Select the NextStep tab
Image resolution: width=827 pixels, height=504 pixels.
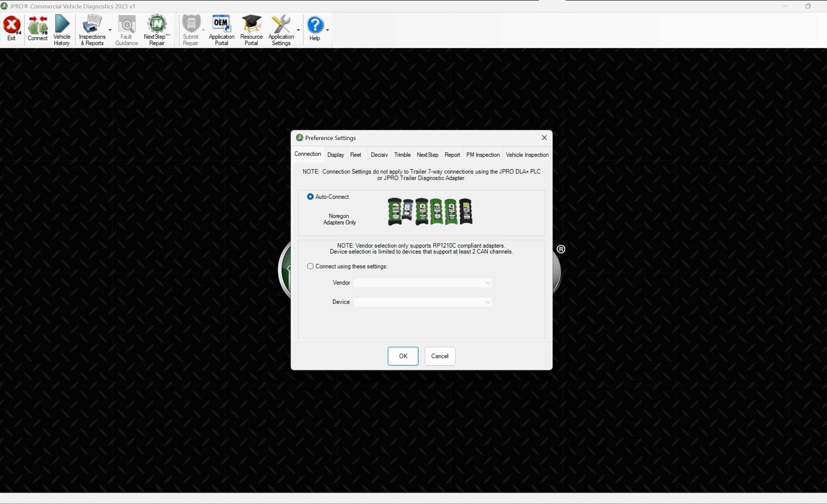coord(428,155)
